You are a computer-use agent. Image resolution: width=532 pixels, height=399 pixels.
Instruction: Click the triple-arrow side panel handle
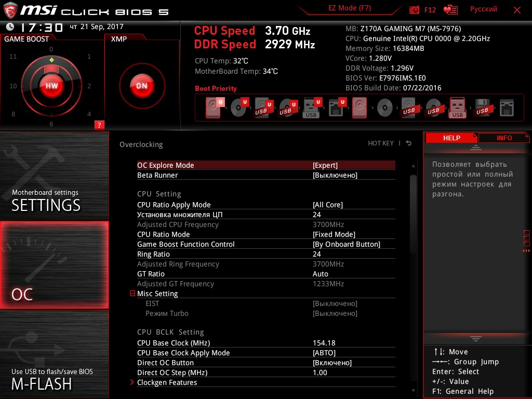point(526,251)
